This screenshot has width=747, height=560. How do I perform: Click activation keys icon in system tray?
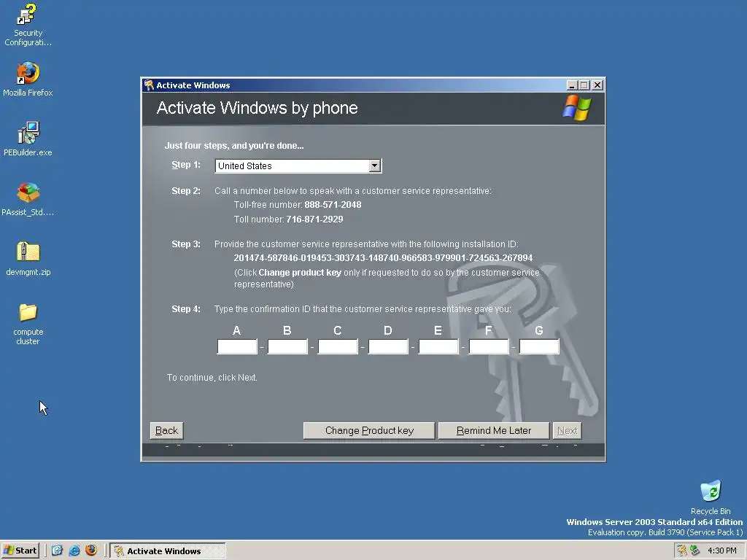point(682,551)
